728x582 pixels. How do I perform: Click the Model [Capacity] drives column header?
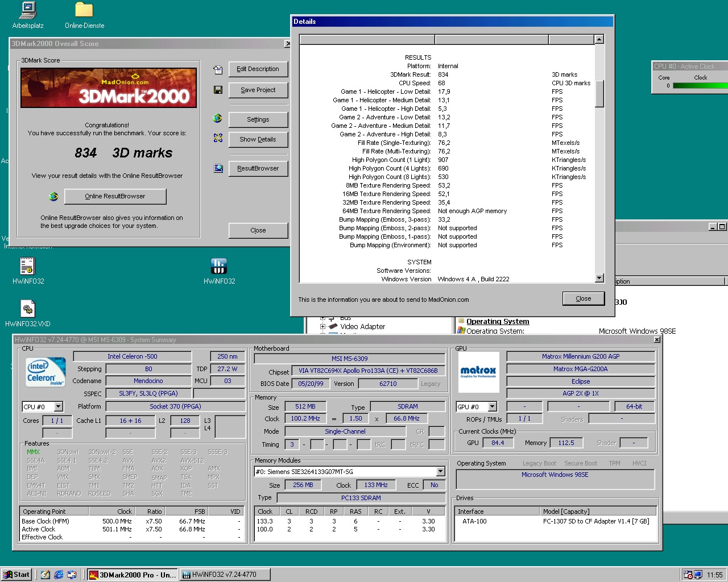point(598,512)
